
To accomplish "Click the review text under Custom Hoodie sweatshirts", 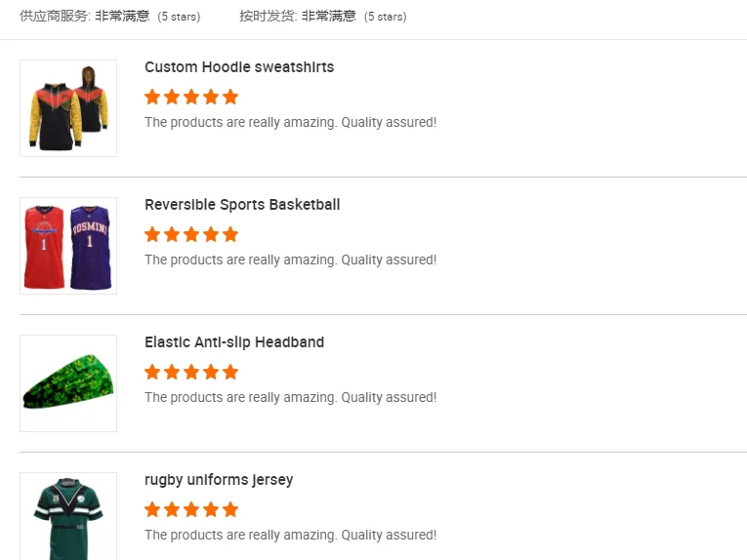I will click(290, 123).
